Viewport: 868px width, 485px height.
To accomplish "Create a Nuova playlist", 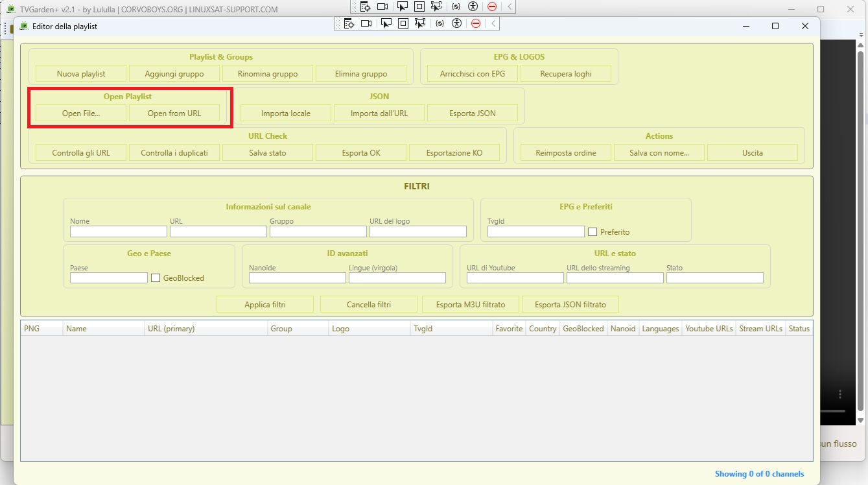I will click(x=81, y=73).
